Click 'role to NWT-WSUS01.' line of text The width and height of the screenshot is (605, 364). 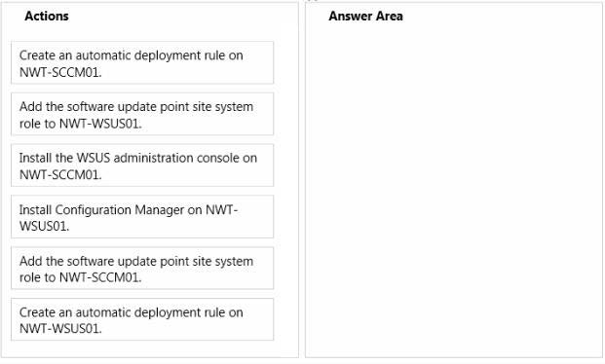(x=81, y=124)
